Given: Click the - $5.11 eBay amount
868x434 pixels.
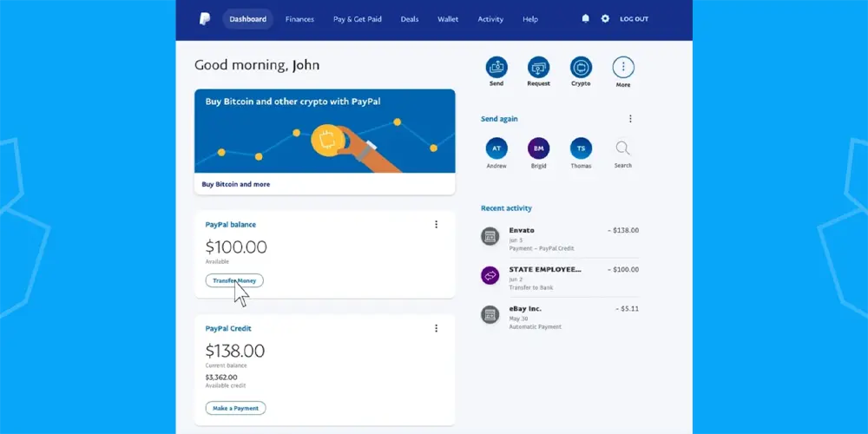Looking at the screenshot, I should 628,309.
